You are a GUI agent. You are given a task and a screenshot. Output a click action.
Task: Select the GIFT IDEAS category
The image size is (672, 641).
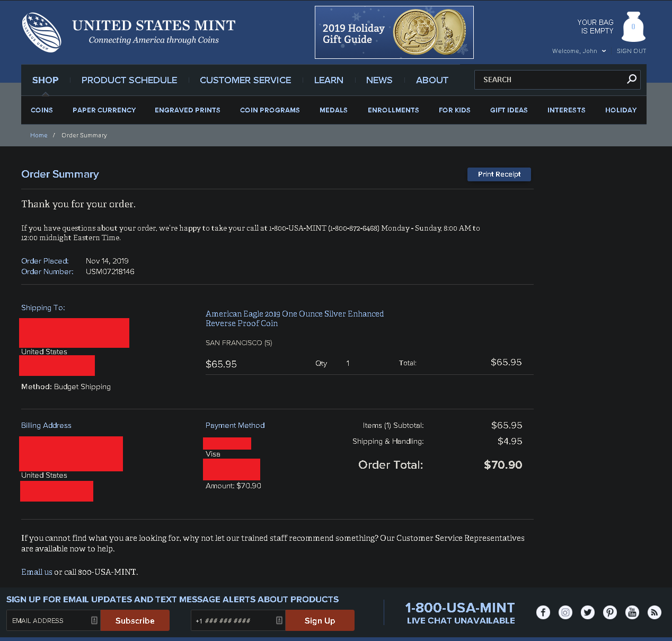509,110
